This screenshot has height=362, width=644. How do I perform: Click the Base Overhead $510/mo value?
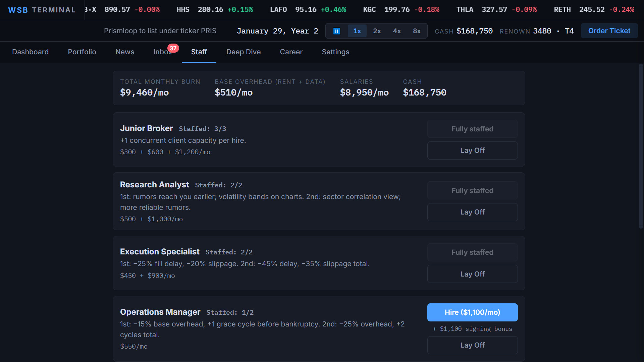point(234,93)
